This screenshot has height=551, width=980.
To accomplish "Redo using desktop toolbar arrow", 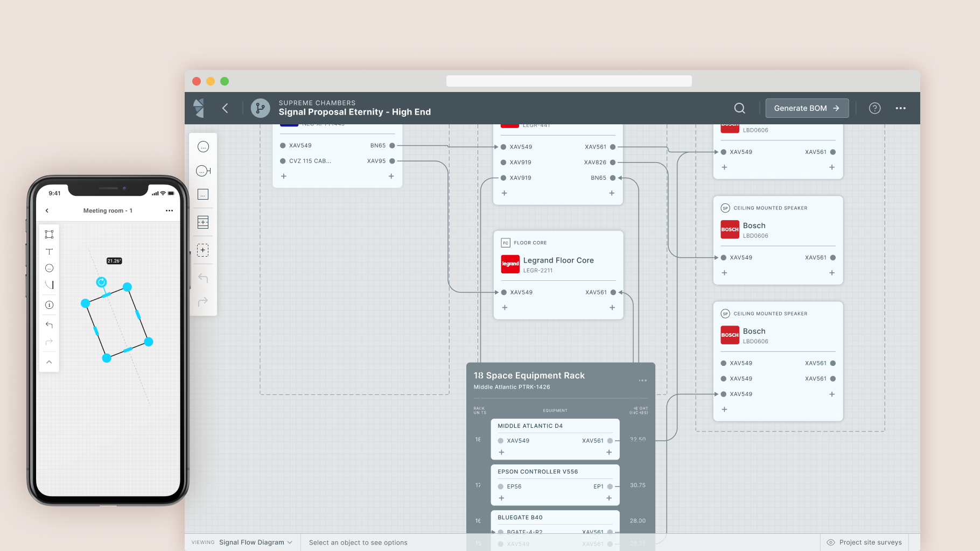I will pos(203,302).
